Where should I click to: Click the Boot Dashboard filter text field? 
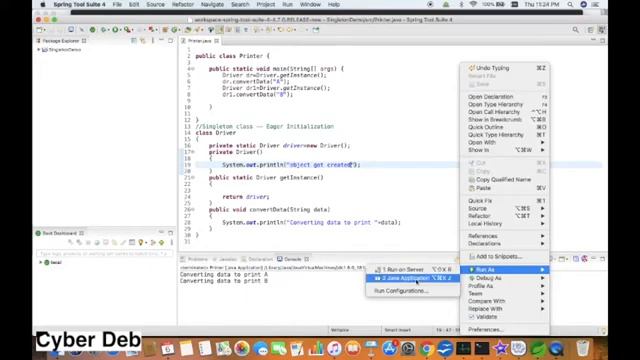(x=104, y=254)
